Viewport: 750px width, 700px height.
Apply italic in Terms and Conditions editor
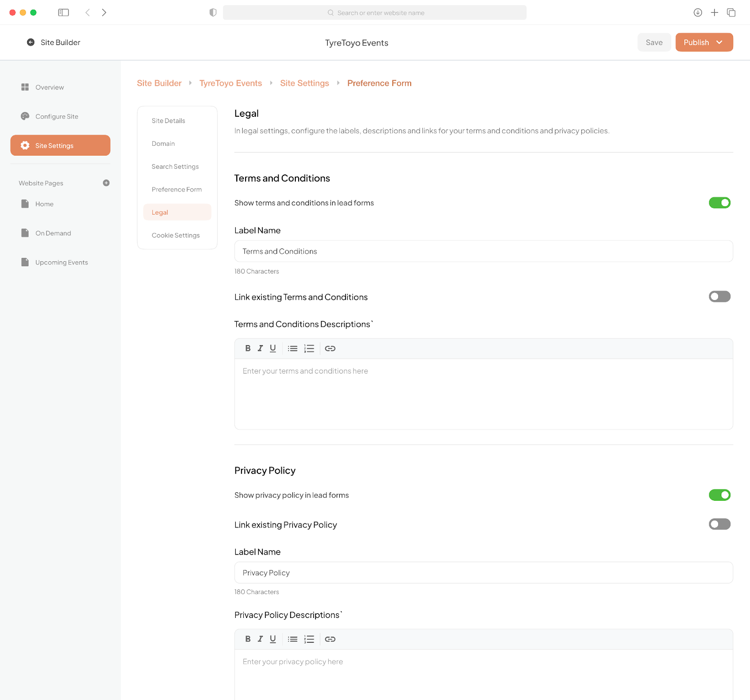pos(260,348)
